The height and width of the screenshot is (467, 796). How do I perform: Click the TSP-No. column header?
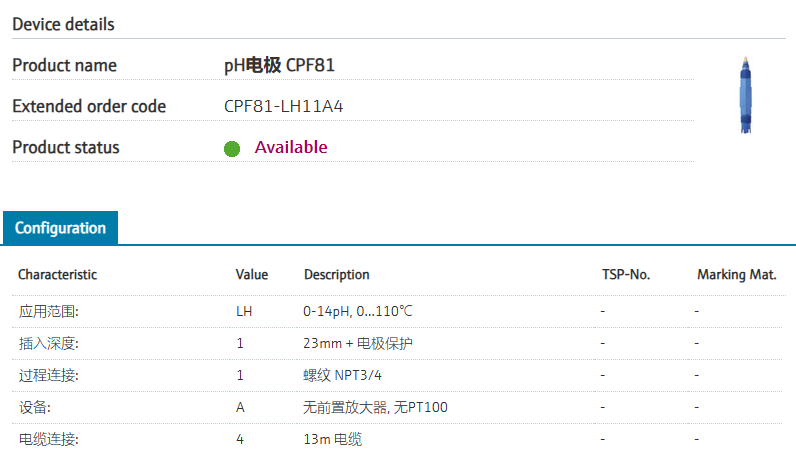[626, 275]
